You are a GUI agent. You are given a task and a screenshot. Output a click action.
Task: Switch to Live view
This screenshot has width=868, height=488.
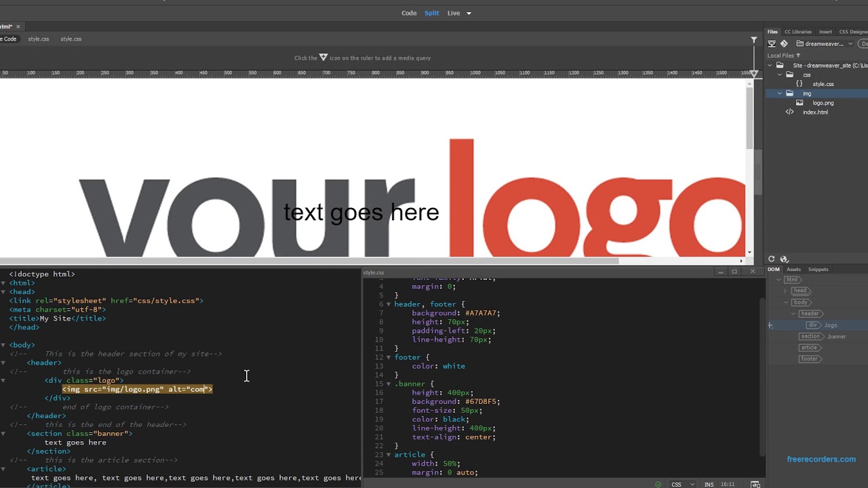(454, 13)
